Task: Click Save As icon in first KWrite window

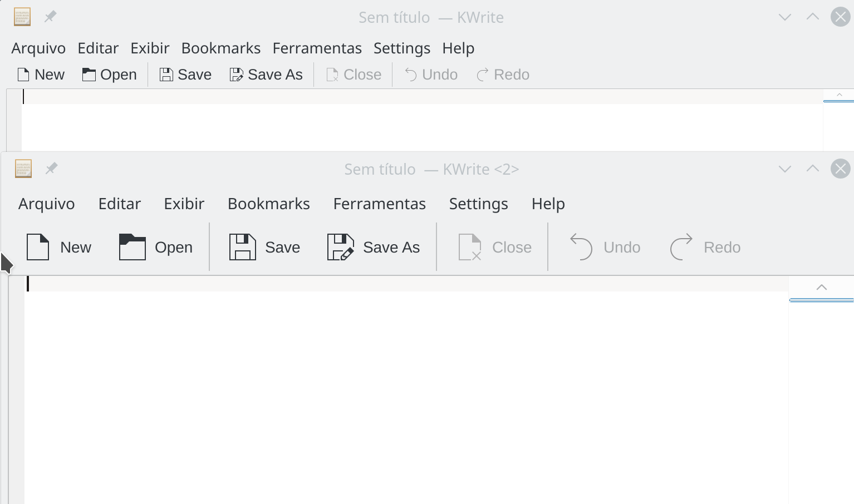Action: pyautogui.click(x=237, y=75)
